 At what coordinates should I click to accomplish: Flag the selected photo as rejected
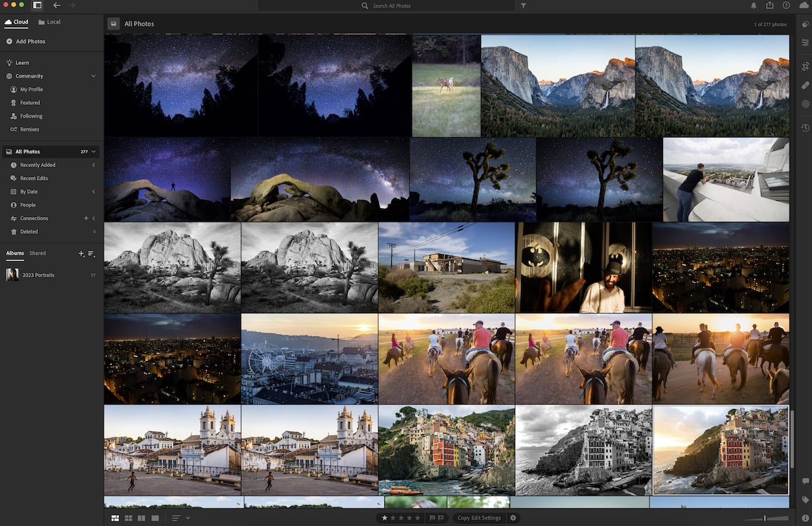(441, 517)
